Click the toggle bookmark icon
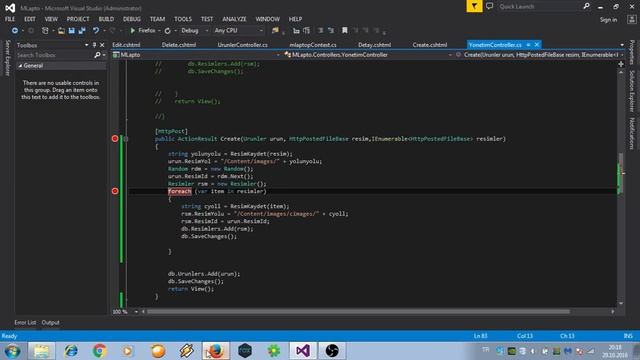The width and height of the screenshot is (640, 360). click(x=344, y=31)
